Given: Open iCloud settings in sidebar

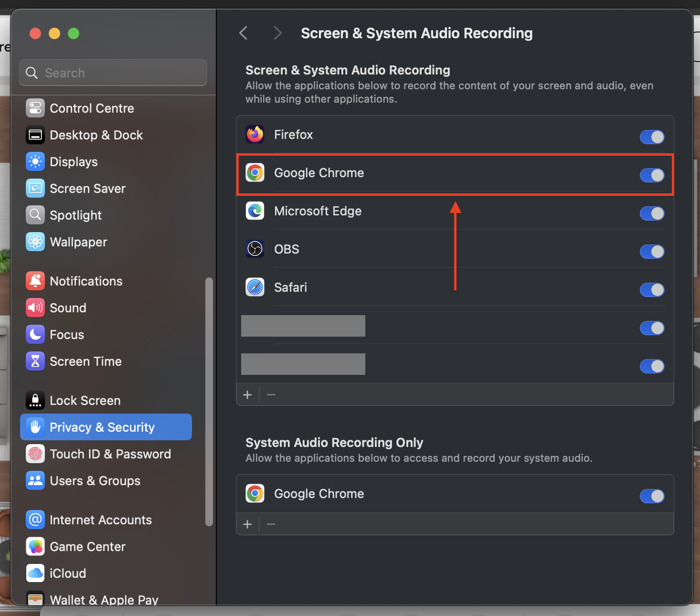Looking at the screenshot, I should pos(68,574).
